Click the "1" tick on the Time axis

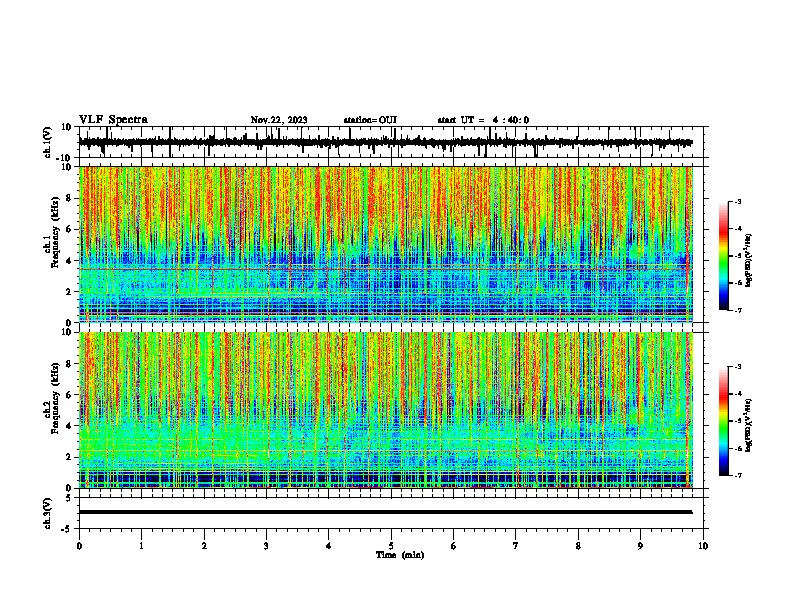(x=141, y=546)
